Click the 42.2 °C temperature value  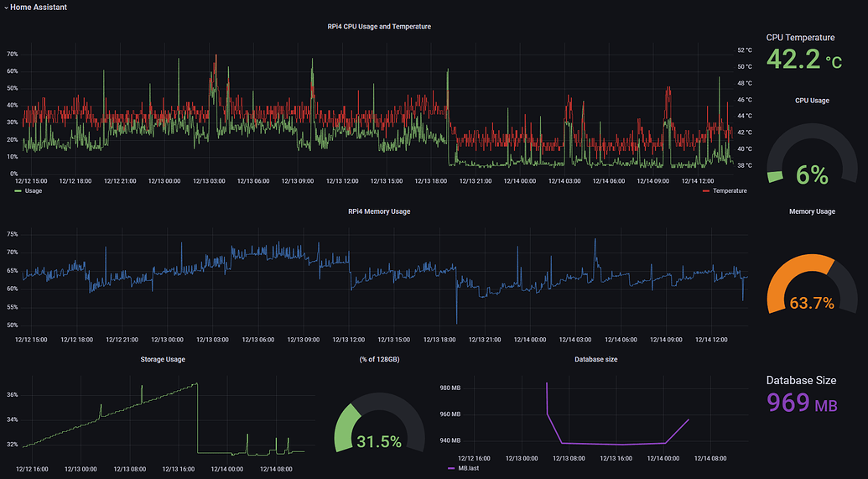pos(803,60)
